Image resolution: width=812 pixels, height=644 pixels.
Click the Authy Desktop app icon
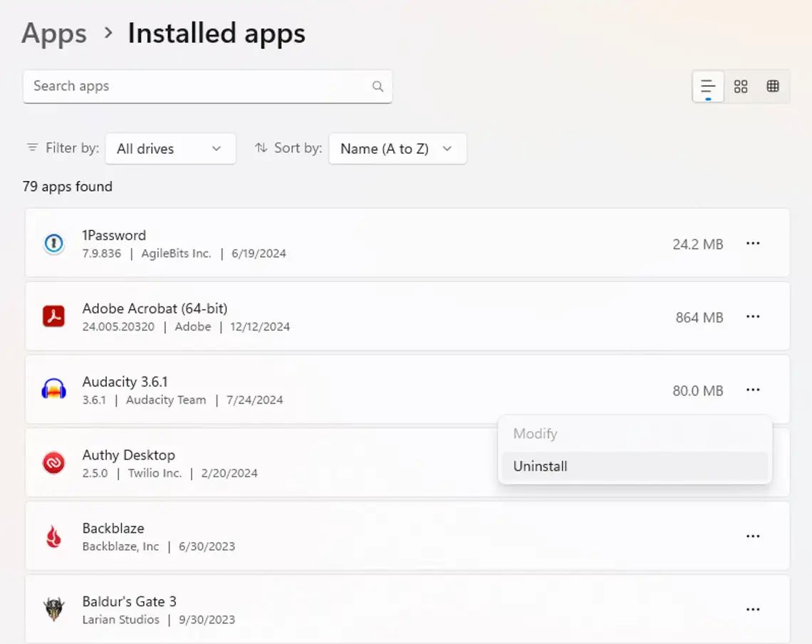(53, 463)
